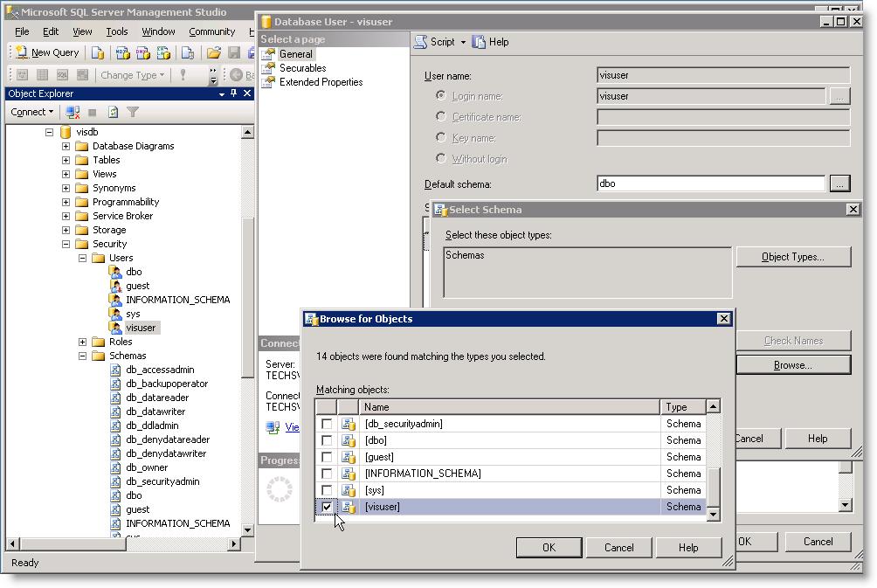This screenshot has width=877, height=588.
Task: Open the Script dropdown arrow
Action: click(x=463, y=43)
